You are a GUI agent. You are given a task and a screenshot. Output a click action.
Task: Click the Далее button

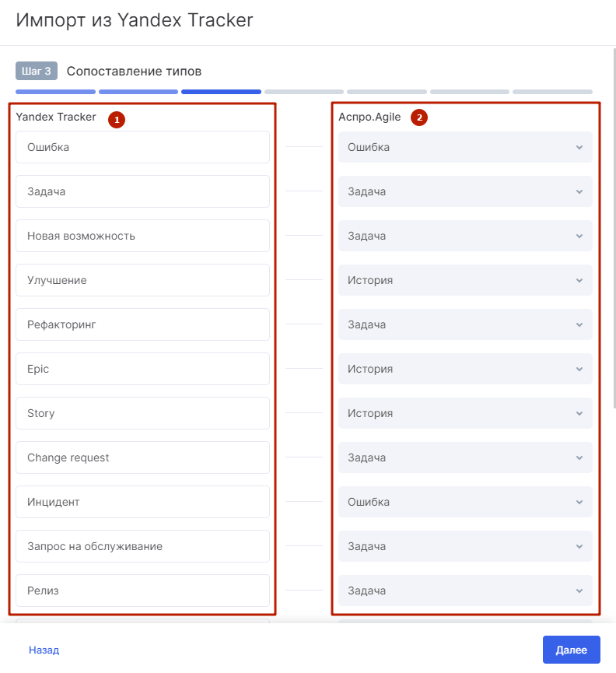[x=572, y=650]
